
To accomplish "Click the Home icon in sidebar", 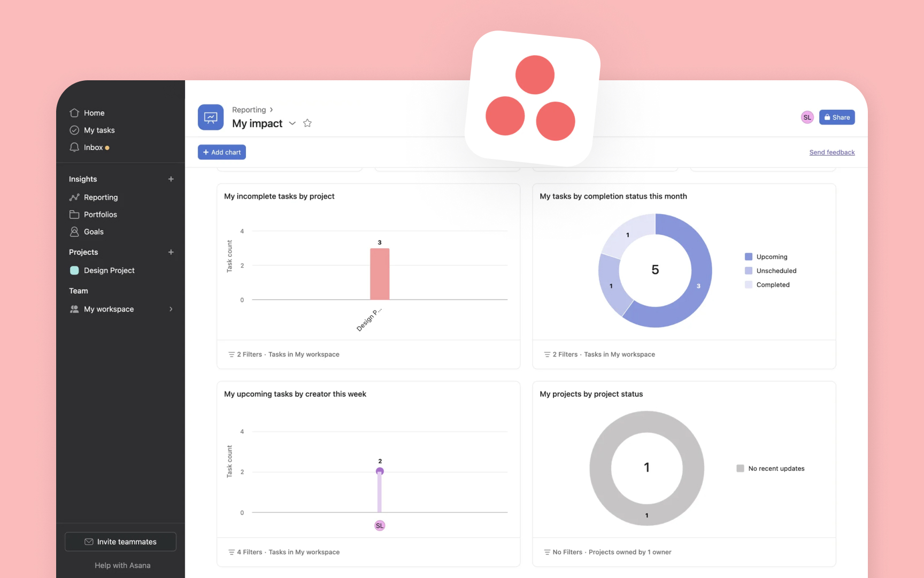I will pyautogui.click(x=74, y=113).
